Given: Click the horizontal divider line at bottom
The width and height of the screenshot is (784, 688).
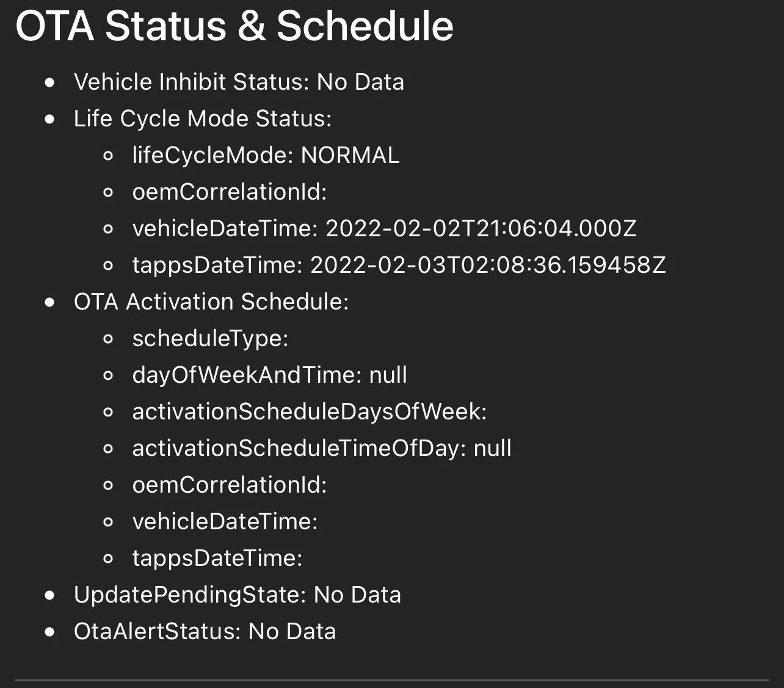Looking at the screenshot, I should click(x=391, y=680).
